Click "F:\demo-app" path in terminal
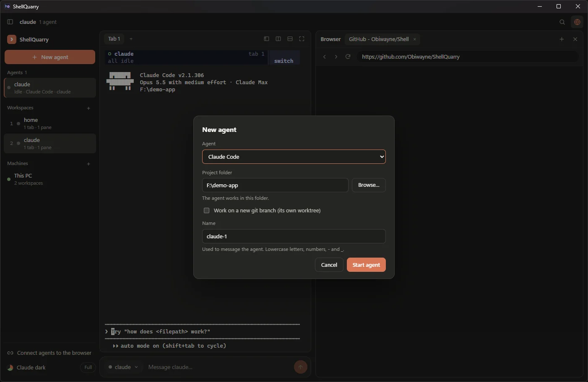The image size is (588, 382). (158, 90)
